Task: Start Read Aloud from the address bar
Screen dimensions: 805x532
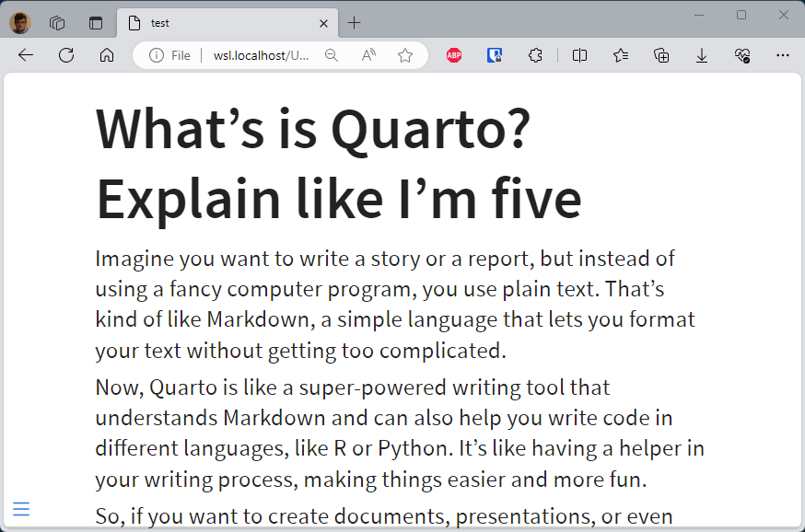Action: coord(368,55)
